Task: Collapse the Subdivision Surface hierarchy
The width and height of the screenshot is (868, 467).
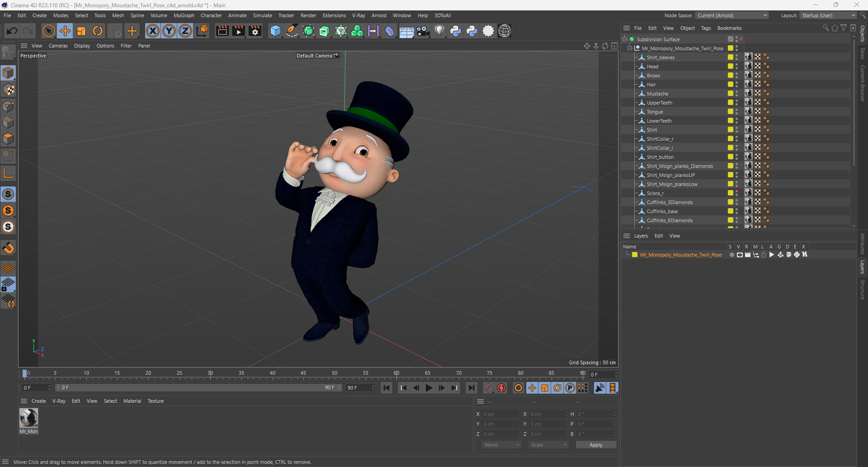Action: (x=624, y=39)
